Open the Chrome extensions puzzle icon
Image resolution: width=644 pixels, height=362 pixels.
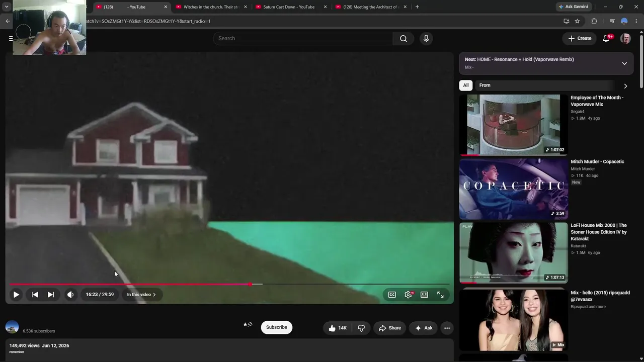click(x=594, y=21)
